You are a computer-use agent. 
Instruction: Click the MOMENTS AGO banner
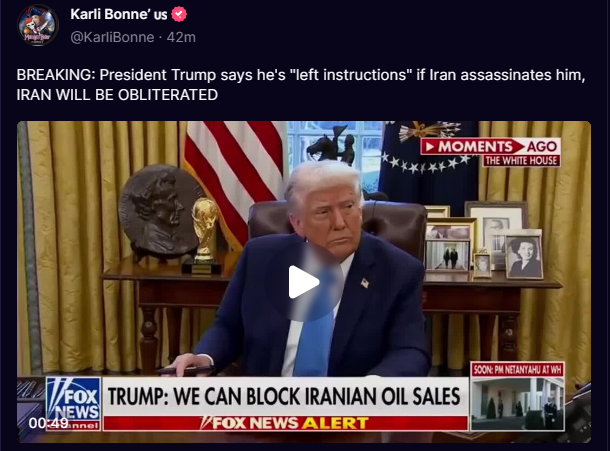point(491,146)
